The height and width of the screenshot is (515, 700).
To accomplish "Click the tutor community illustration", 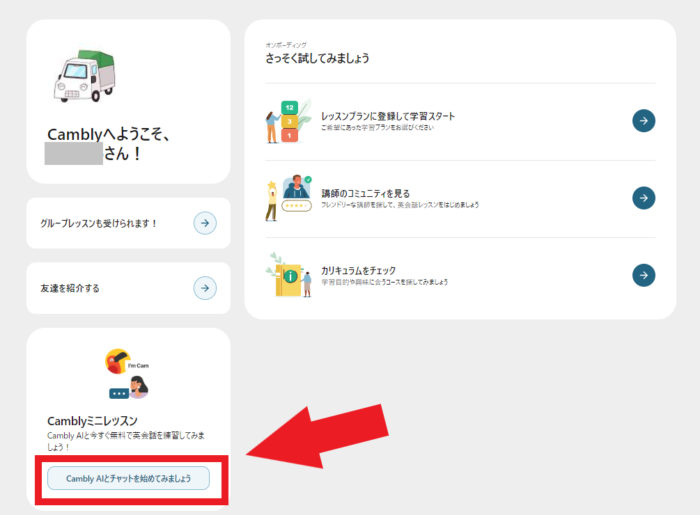I will coord(288,198).
